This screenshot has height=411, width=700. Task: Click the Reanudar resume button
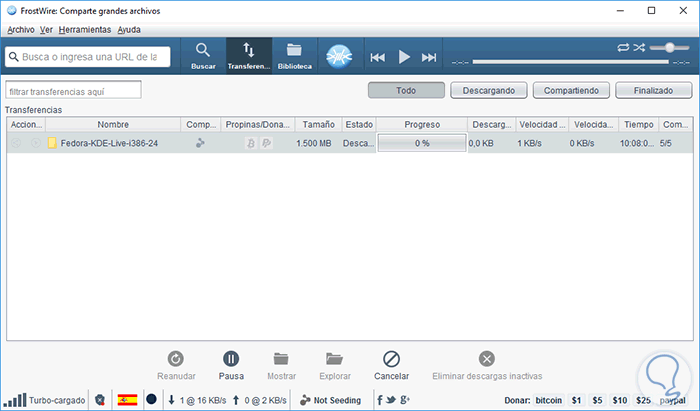pos(176,365)
